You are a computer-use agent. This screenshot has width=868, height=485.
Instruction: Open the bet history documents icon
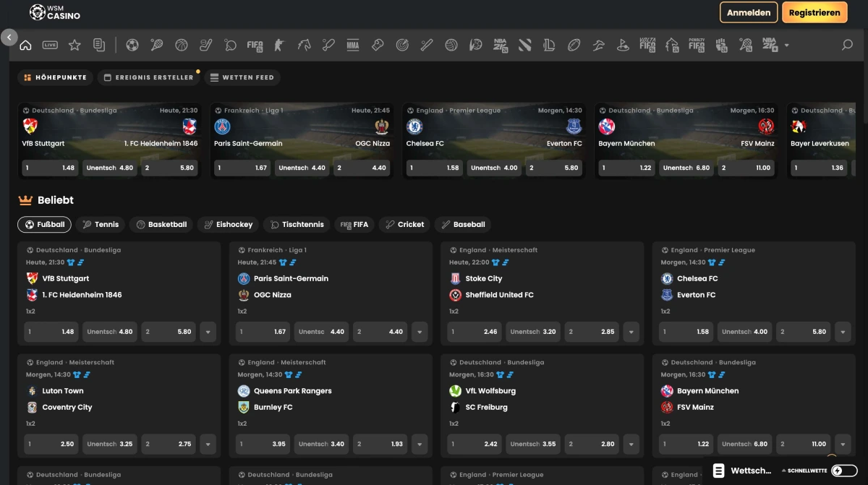click(99, 45)
